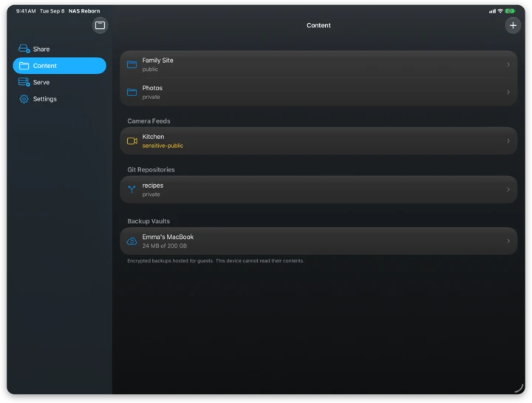Tap the plus add-content button

(513, 25)
